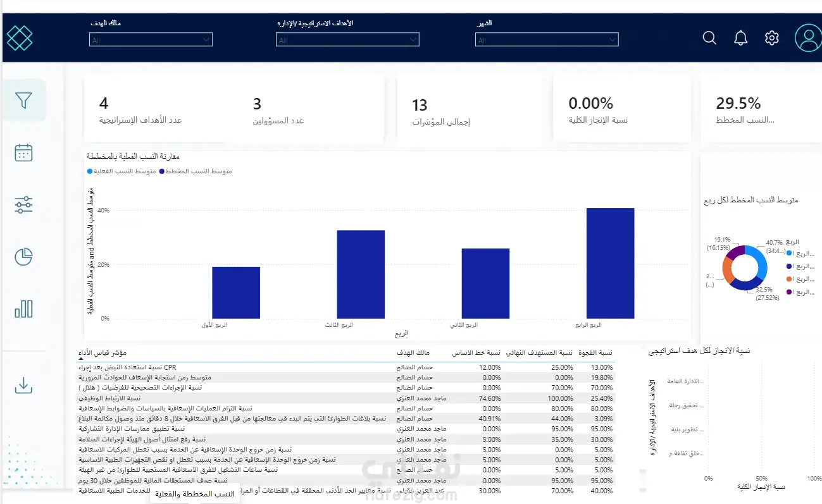The height and width of the screenshot is (504, 822).
Task: Click the user profile avatar icon
Action: (x=808, y=38)
